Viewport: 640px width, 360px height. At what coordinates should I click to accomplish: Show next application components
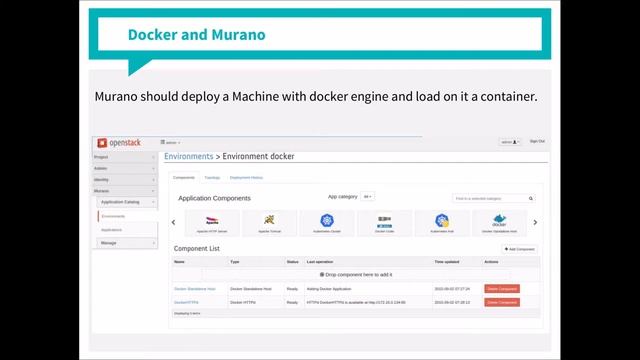(x=535, y=222)
